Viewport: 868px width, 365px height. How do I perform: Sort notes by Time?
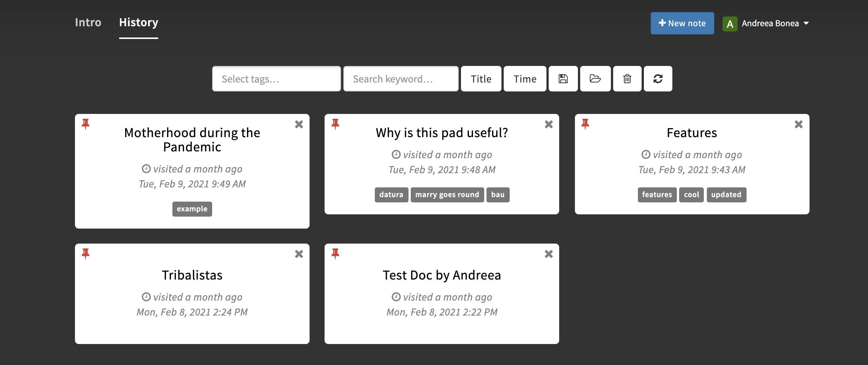coord(525,79)
